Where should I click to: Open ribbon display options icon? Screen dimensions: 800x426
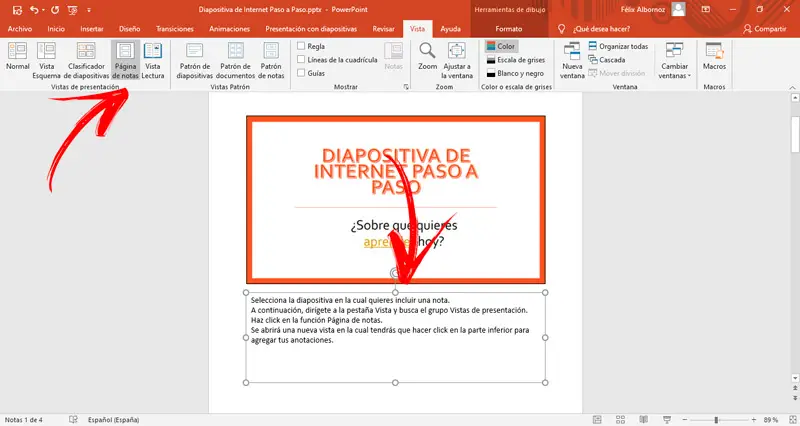(x=706, y=10)
